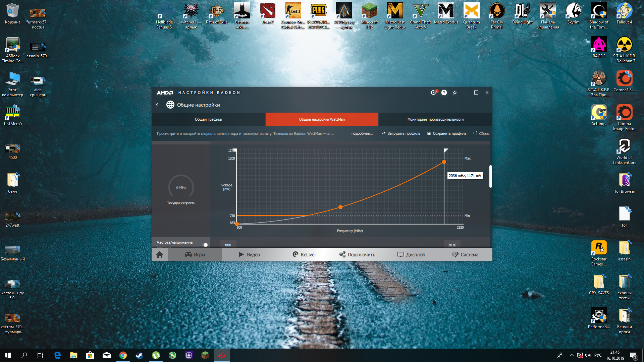The image size is (644, 362).
Task: Click Загрузить профиль (Load profile)
Action: coord(401,133)
